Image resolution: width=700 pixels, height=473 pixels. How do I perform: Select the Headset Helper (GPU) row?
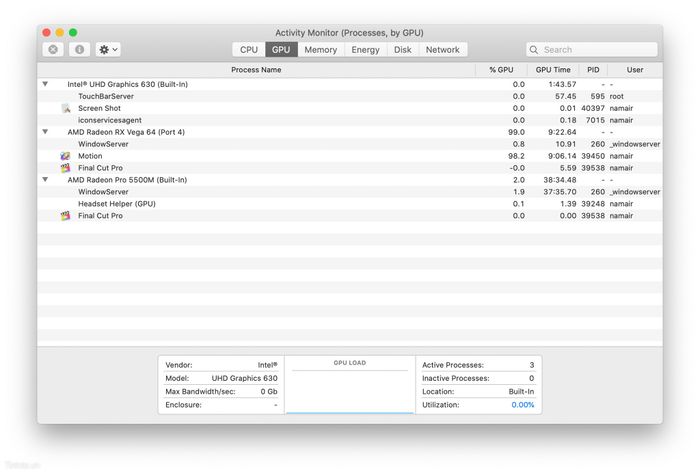tap(350, 203)
